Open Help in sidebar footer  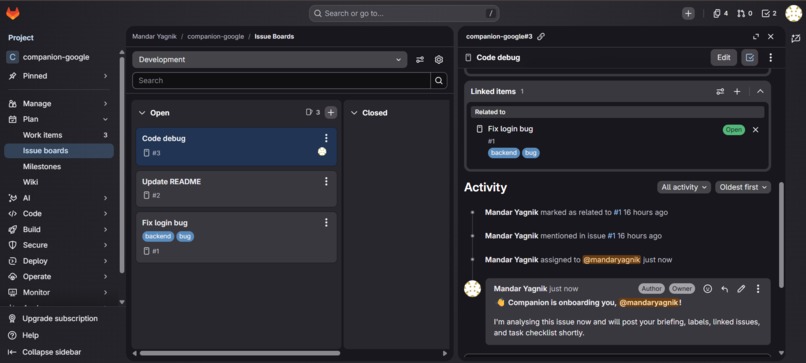pos(30,335)
